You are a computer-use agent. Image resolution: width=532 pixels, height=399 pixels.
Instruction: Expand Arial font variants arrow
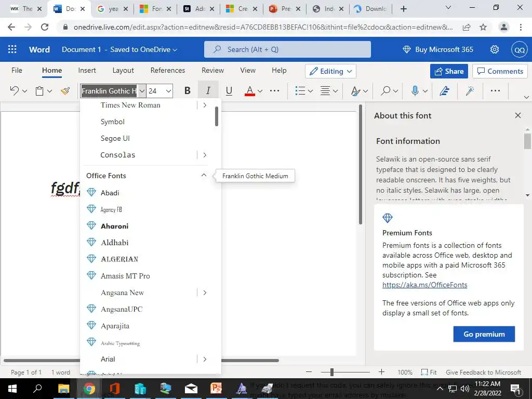(x=205, y=360)
